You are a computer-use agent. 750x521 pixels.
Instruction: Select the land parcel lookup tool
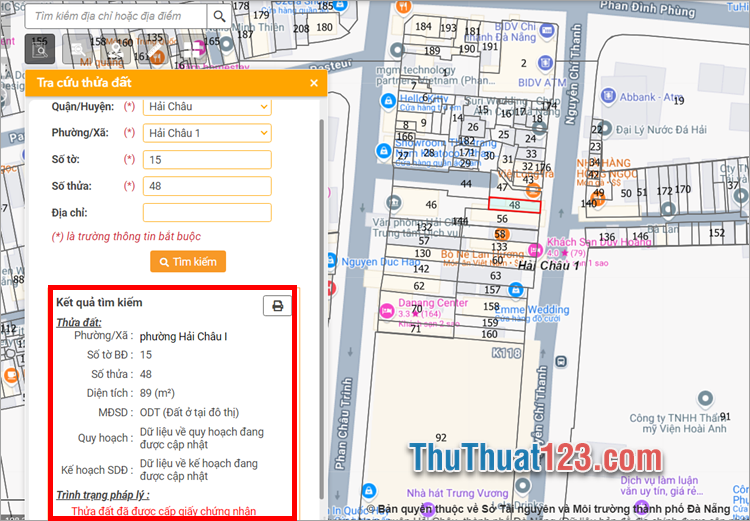(x=40, y=49)
